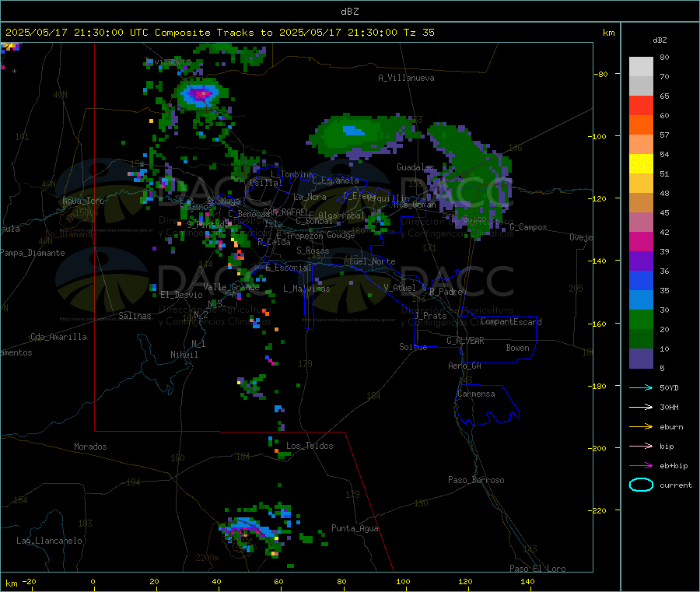This screenshot has height=592, width=700.
Task: Select the orange 57 dBZ color swatch
Action: (x=641, y=125)
